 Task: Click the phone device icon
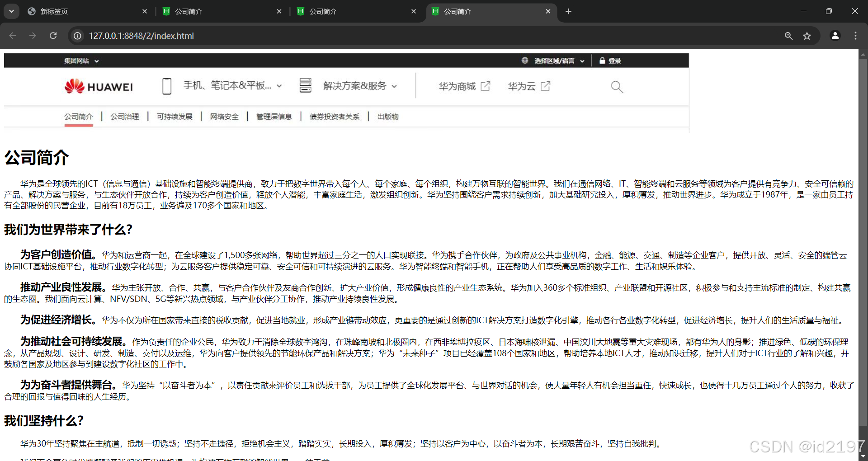click(x=167, y=86)
